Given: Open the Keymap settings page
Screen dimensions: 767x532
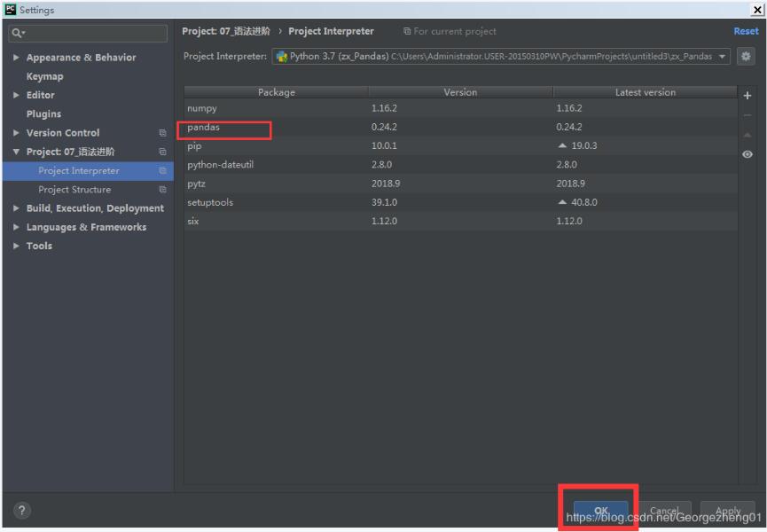Looking at the screenshot, I should tap(44, 77).
